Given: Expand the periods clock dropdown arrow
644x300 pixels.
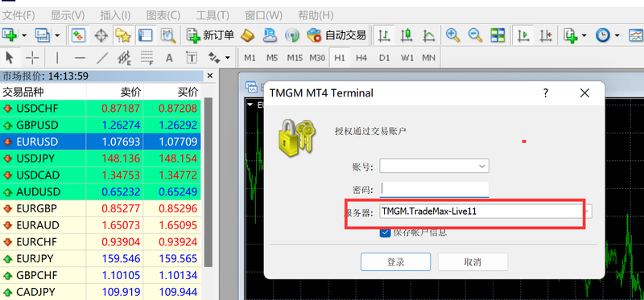Looking at the screenshot, I should [x=617, y=35].
